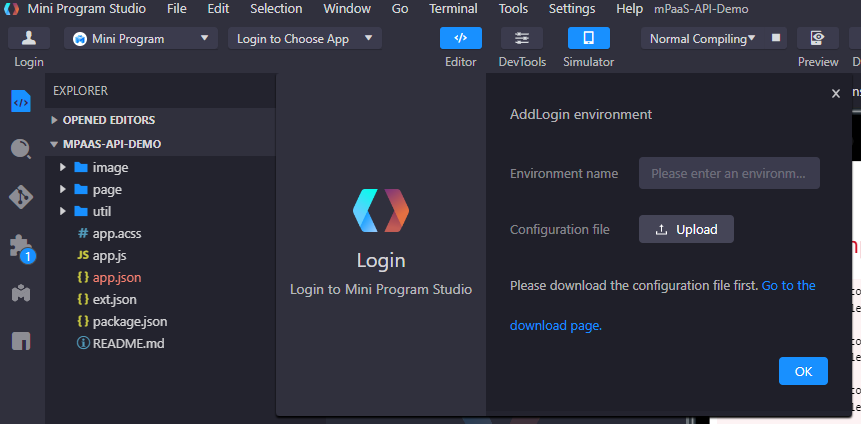Click the image folder icon
The width and height of the screenshot is (861, 424).
81,167
